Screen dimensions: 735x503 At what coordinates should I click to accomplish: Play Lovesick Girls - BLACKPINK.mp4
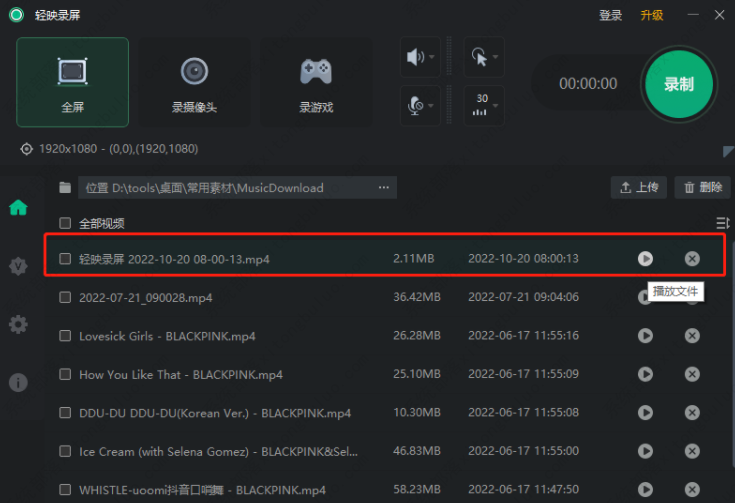point(645,336)
